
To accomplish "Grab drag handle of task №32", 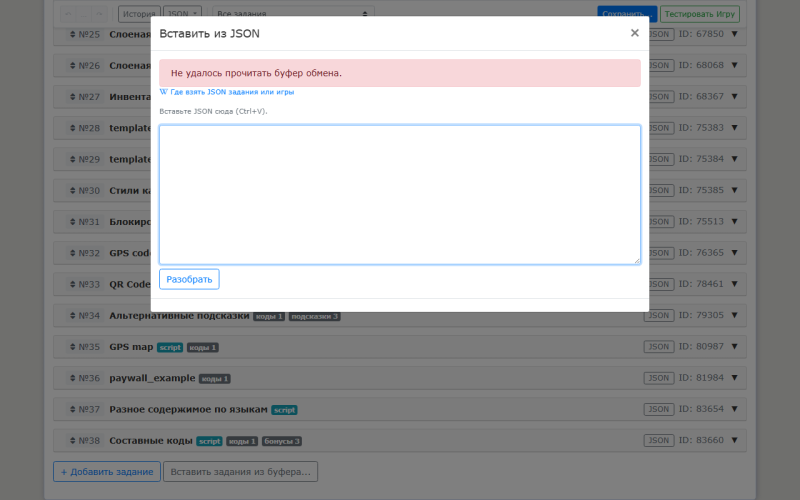I will pyautogui.click(x=72, y=253).
